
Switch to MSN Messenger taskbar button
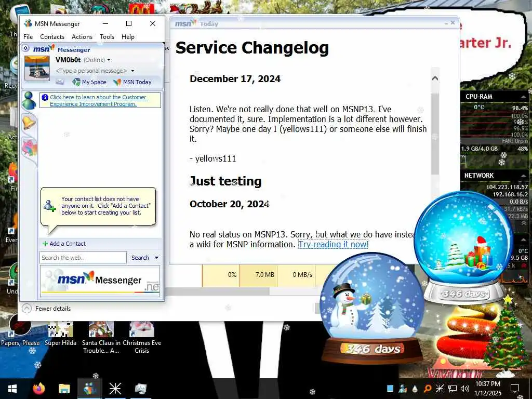point(89,389)
